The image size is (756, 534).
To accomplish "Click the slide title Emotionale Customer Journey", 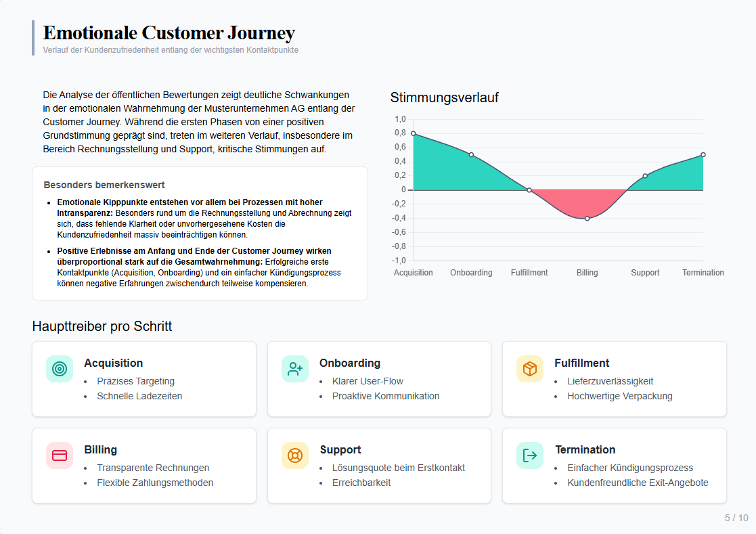I will 169,32.
